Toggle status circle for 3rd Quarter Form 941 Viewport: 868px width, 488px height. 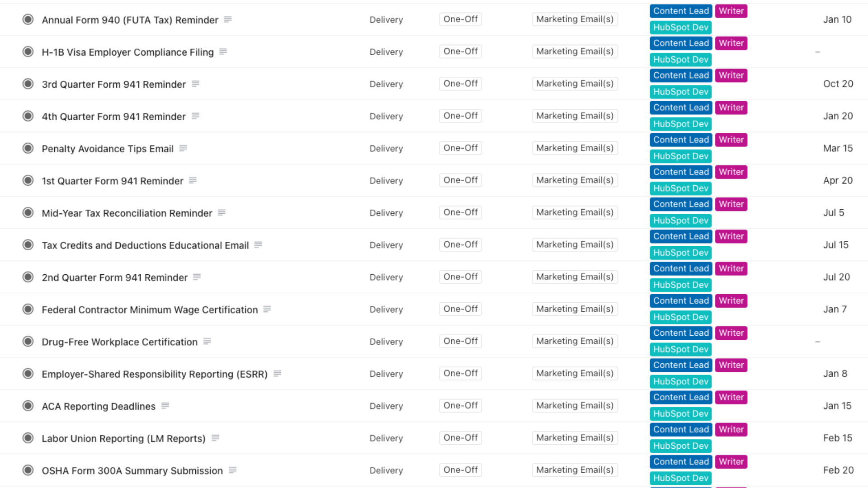(x=28, y=84)
